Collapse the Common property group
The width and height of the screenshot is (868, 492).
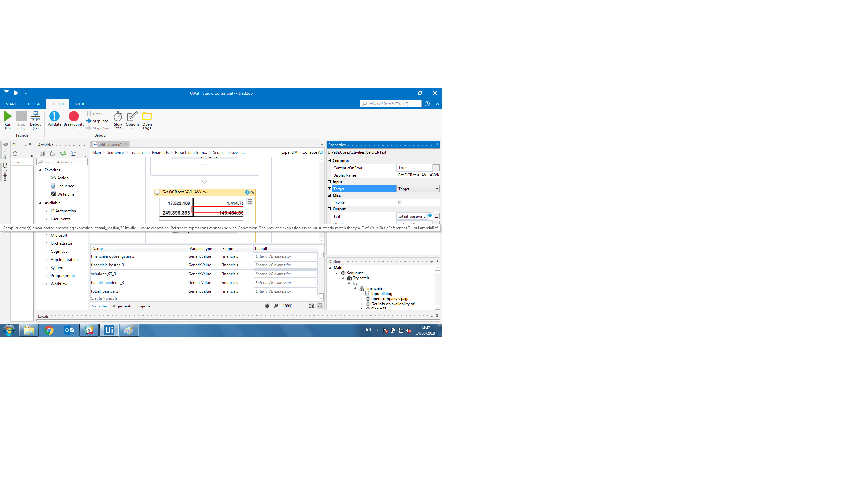click(330, 161)
